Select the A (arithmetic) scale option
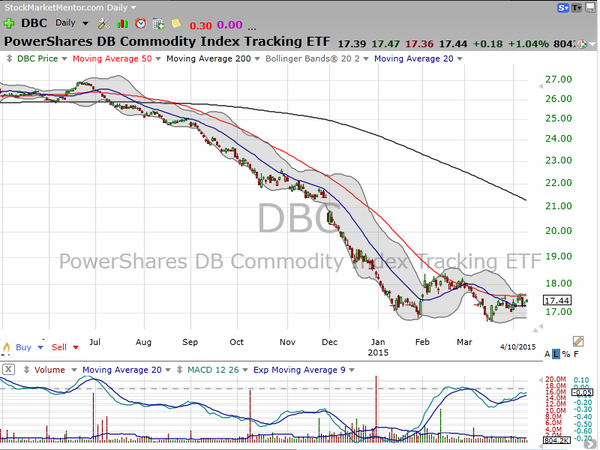This screenshot has height=450, width=600. pos(547,354)
